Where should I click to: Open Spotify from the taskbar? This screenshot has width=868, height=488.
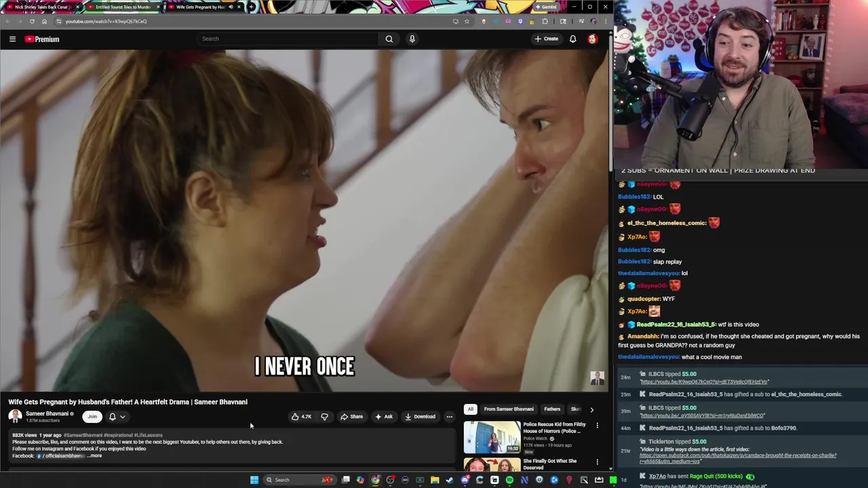(x=509, y=480)
